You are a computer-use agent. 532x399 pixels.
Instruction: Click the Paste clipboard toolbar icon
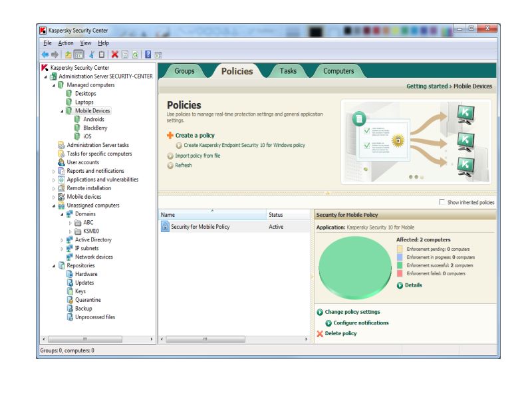(x=102, y=55)
